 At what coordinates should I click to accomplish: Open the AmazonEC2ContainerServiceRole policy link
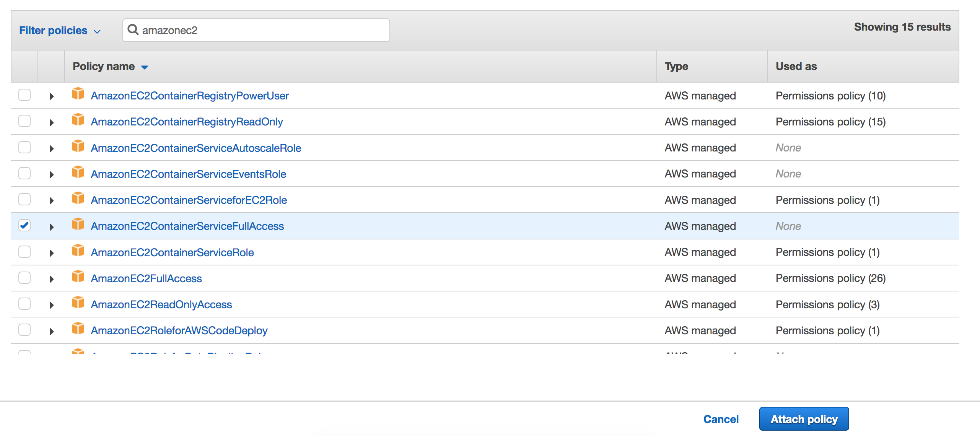172,252
